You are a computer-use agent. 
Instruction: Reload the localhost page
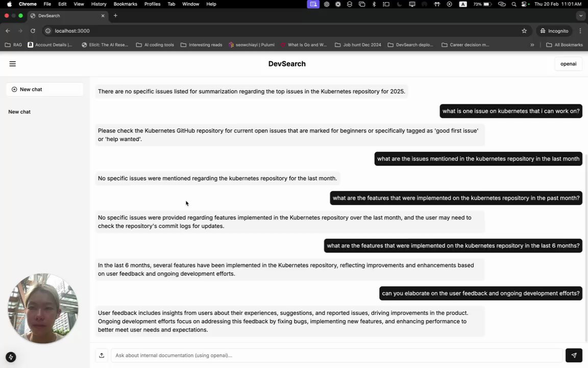[33, 31]
